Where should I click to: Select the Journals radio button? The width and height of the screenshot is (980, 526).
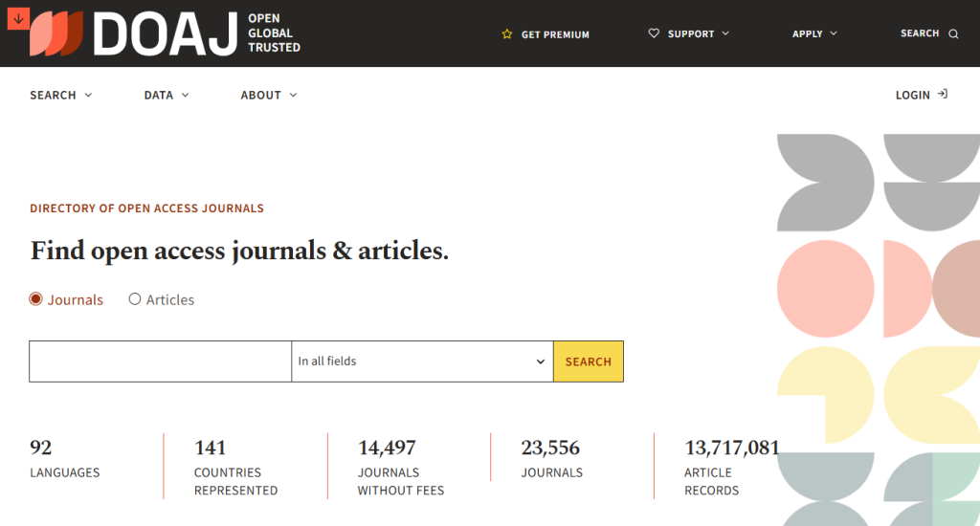(35, 299)
